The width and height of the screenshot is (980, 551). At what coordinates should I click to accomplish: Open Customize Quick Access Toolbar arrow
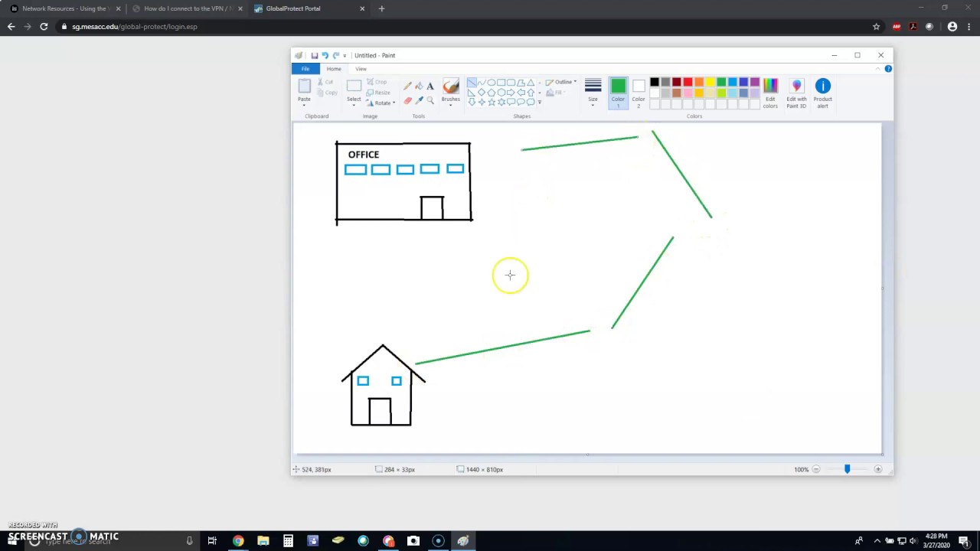[345, 56]
